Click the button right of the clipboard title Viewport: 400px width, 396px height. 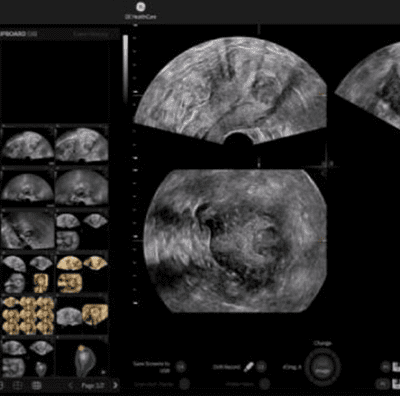[91, 34]
